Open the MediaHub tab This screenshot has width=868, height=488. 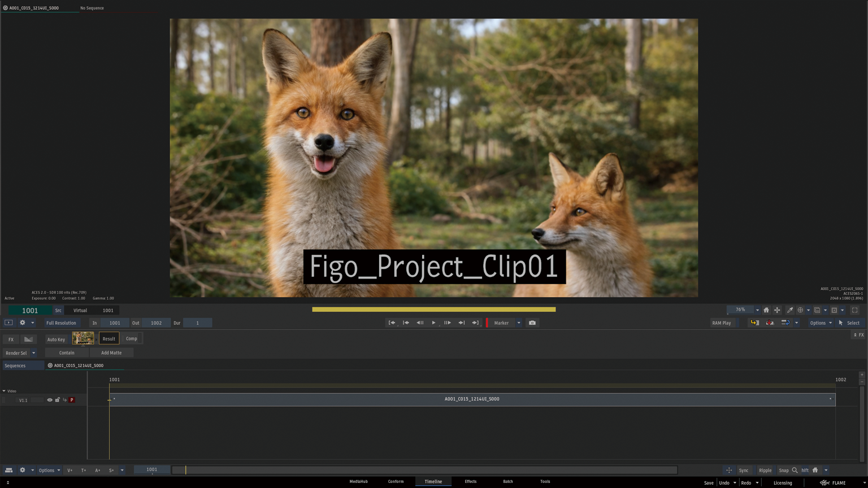358,482
